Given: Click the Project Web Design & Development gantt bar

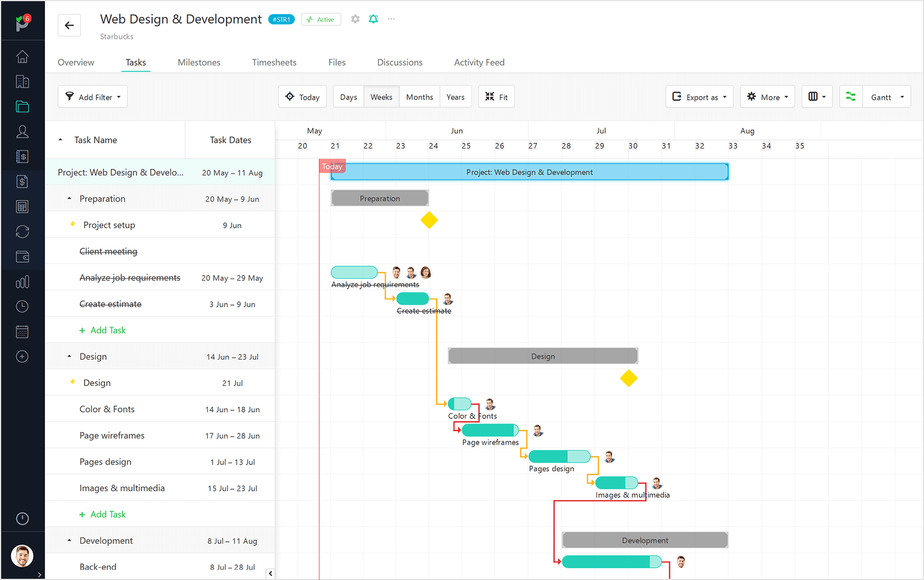Looking at the screenshot, I should point(530,172).
